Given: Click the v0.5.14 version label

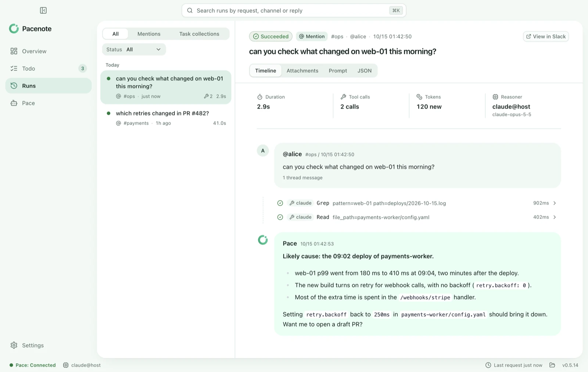Looking at the screenshot, I should pos(570,365).
